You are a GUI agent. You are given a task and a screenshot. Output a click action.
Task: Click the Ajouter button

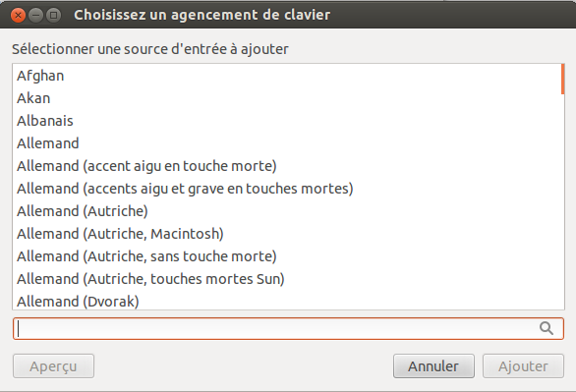[x=523, y=365]
